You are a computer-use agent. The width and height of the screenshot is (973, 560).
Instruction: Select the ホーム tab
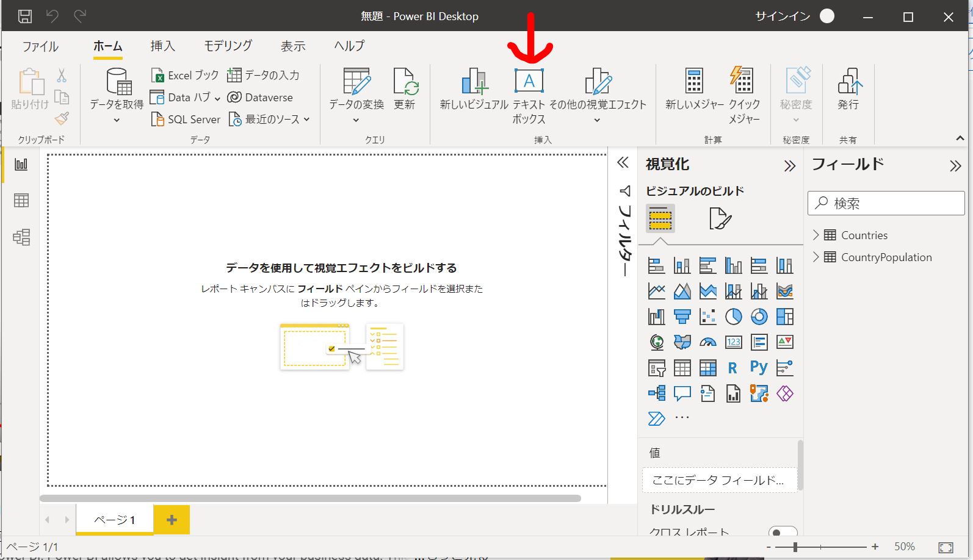[108, 46]
